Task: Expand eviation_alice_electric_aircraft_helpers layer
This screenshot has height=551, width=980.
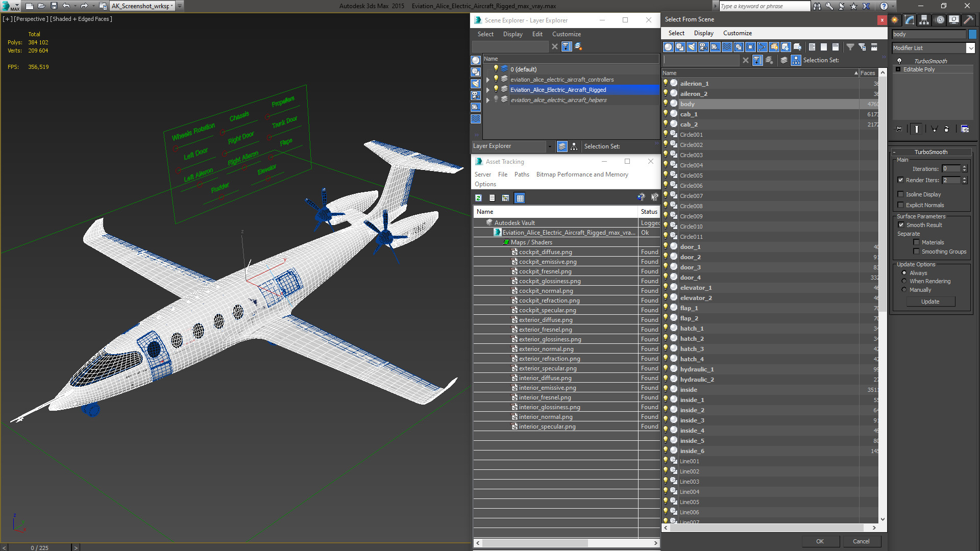Action: pyautogui.click(x=488, y=100)
